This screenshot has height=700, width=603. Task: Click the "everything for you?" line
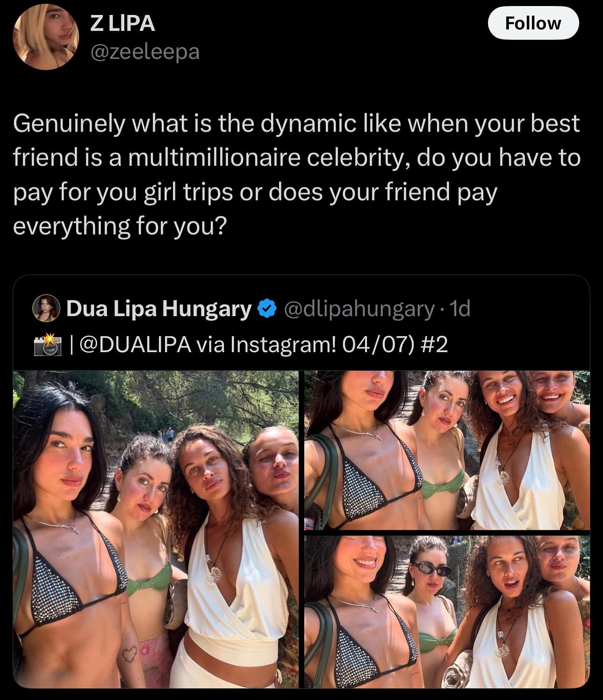120,226
